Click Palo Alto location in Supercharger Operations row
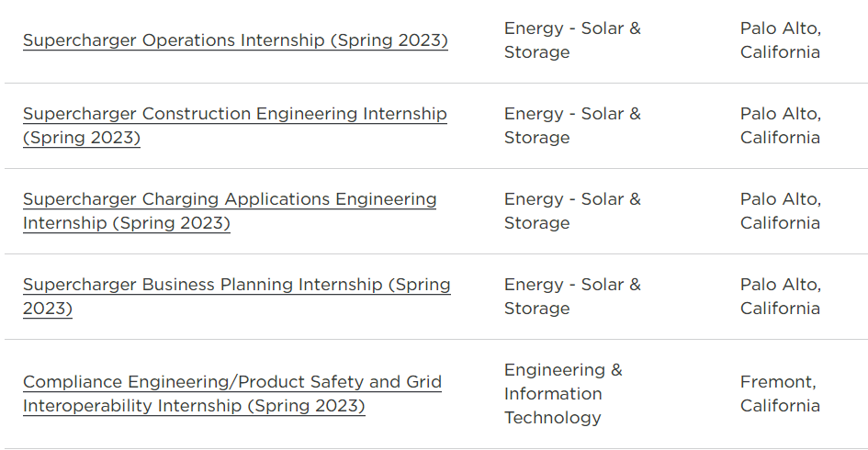 pyautogui.click(x=781, y=40)
